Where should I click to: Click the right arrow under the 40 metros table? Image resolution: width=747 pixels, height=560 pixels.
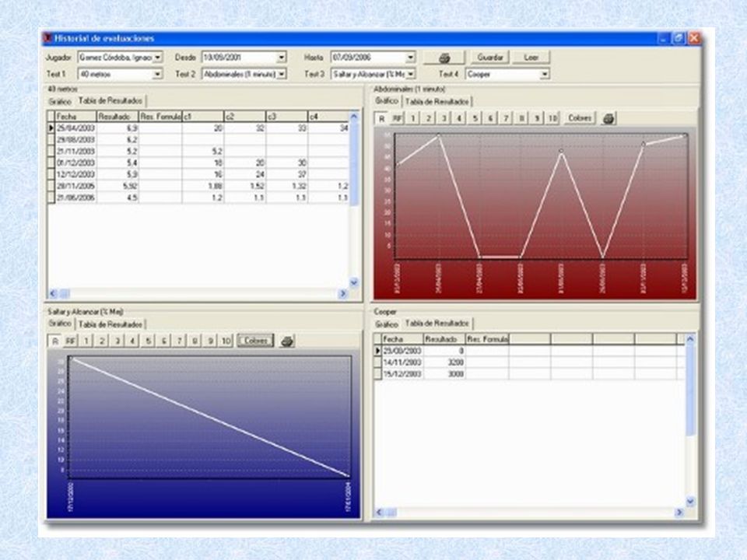point(342,293)
